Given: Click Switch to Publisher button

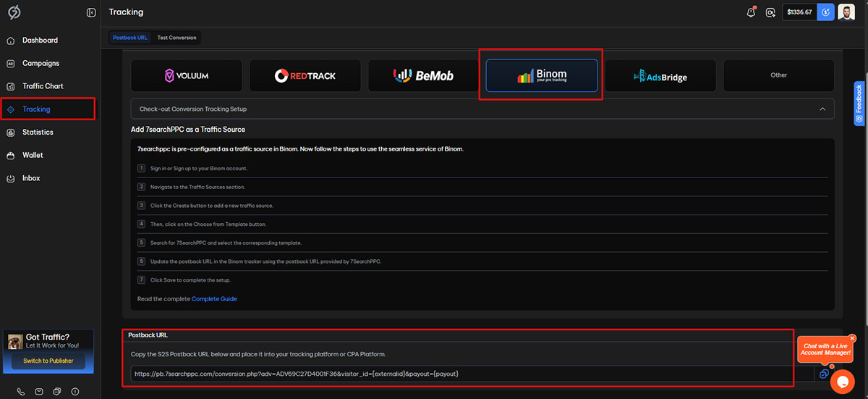Looking at the screenshot, I should 48,361.
